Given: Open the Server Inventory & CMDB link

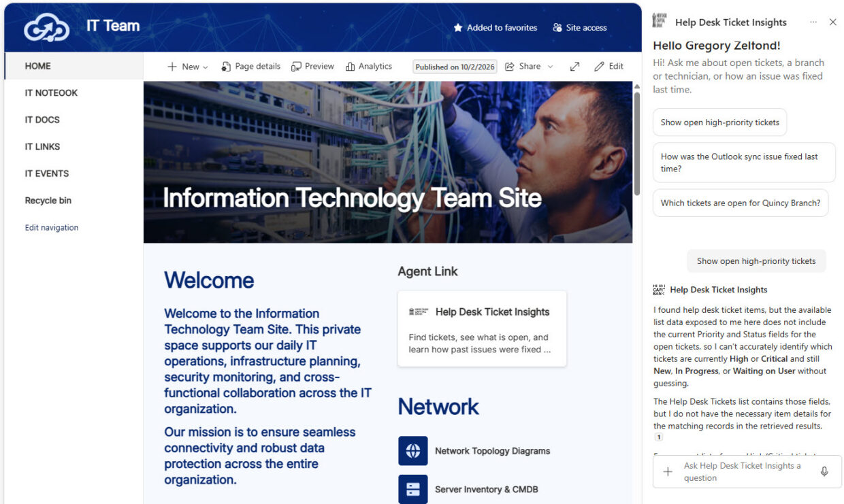Looking at the screenshot, I should (x=486, y=489).
